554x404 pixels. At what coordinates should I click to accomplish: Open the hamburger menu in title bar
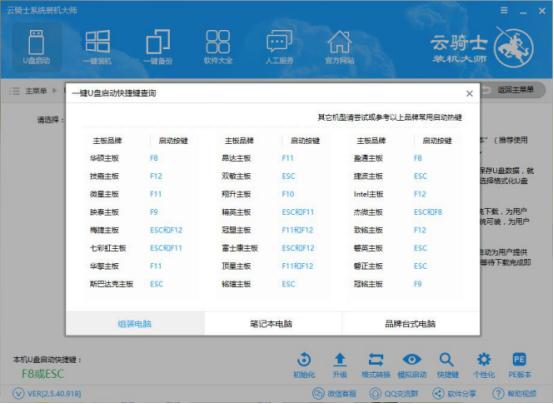504,11
